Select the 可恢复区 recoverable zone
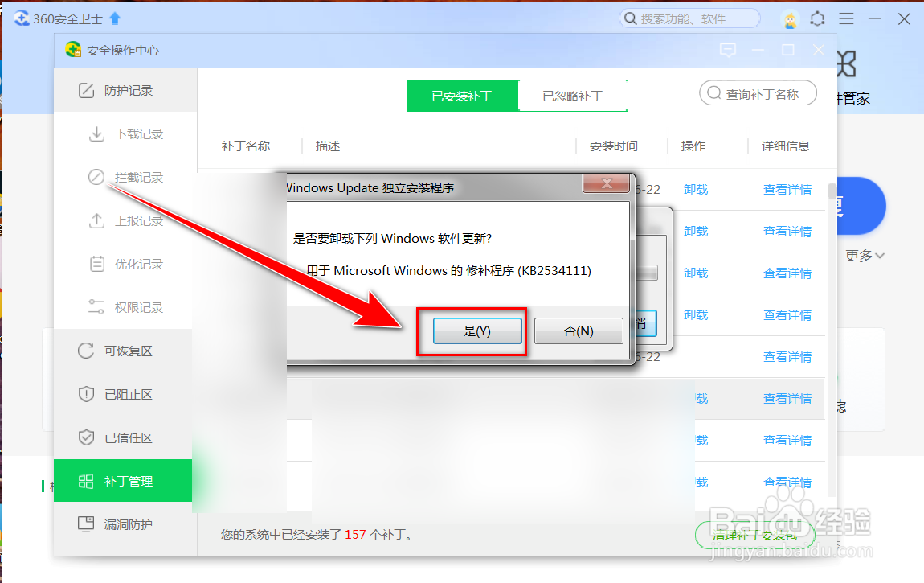This screenshot has width=924, height=583. pos(122,351)
